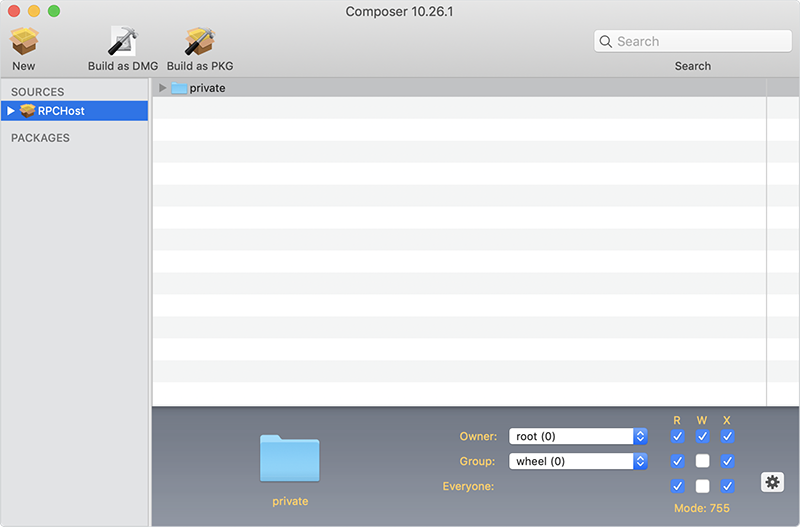
Task: Click the private folder icon in file list
Action: pyautogui.click(x=179, y=88)
